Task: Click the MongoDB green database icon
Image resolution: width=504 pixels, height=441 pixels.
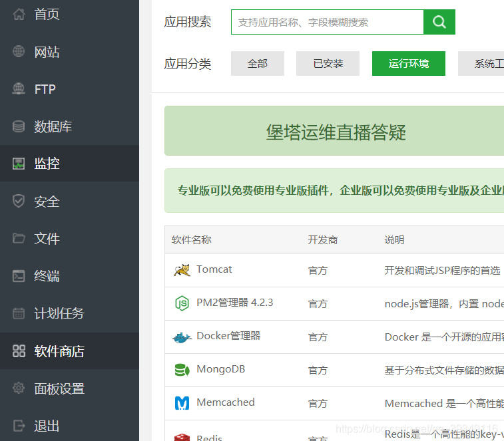Action: pyautogui.click(x=182, y=370)
